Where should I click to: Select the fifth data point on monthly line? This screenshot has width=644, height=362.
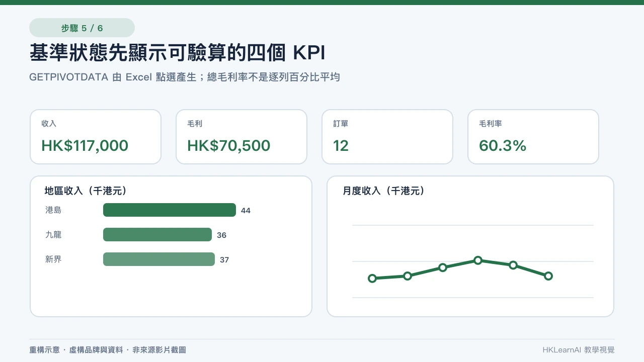[x=513, y=264]
